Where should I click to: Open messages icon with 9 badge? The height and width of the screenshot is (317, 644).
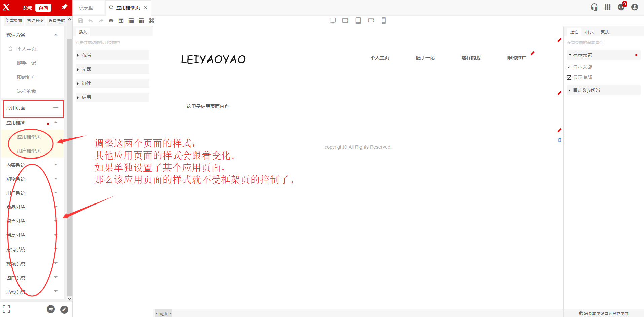click(621, 7)
